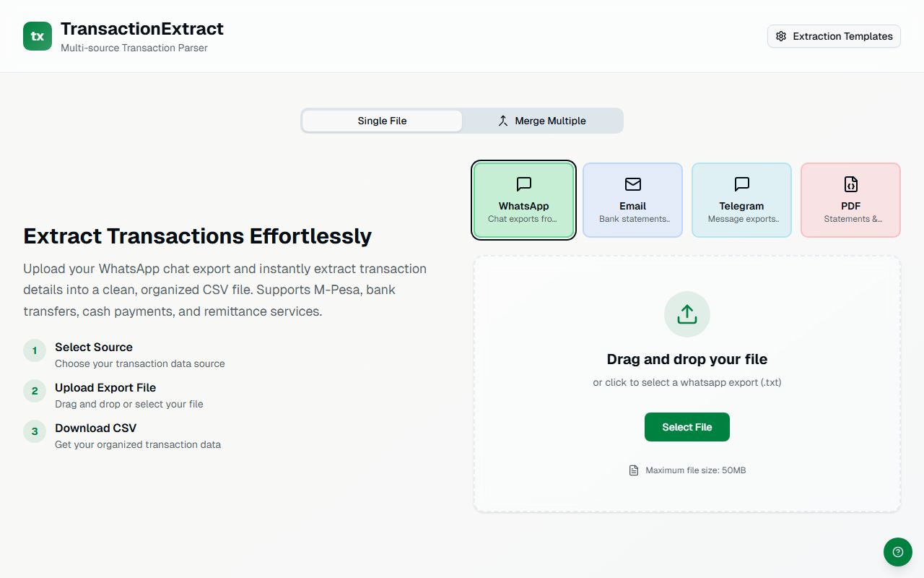Switch to the Single File tab
Viewport: 924px width, 578px height.
point(382,121)
